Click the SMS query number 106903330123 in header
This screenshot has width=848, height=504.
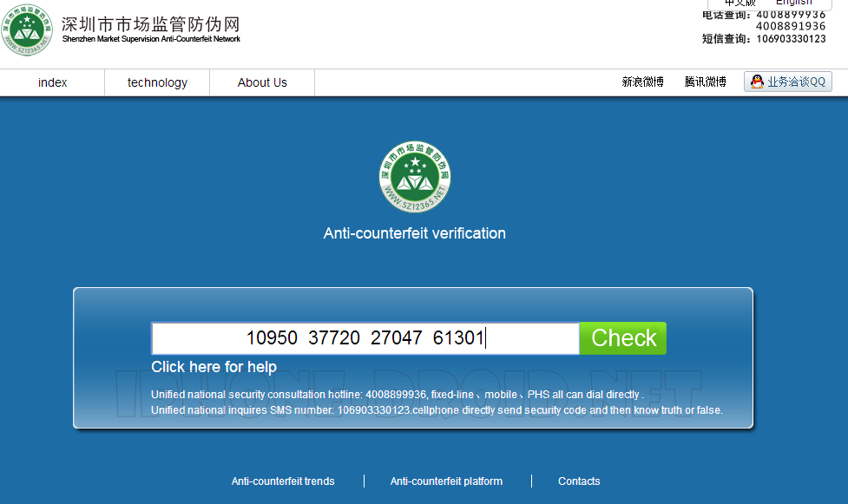tap(791, 39)
